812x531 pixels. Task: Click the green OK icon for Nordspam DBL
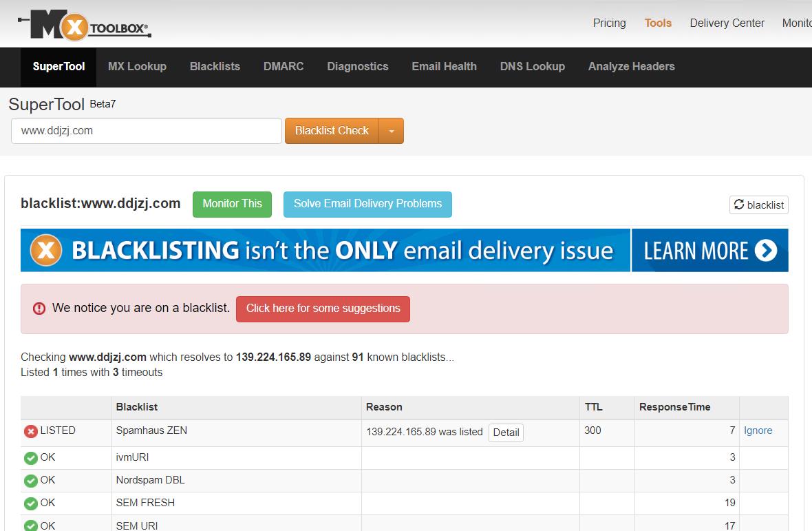(x=30, y=481)
